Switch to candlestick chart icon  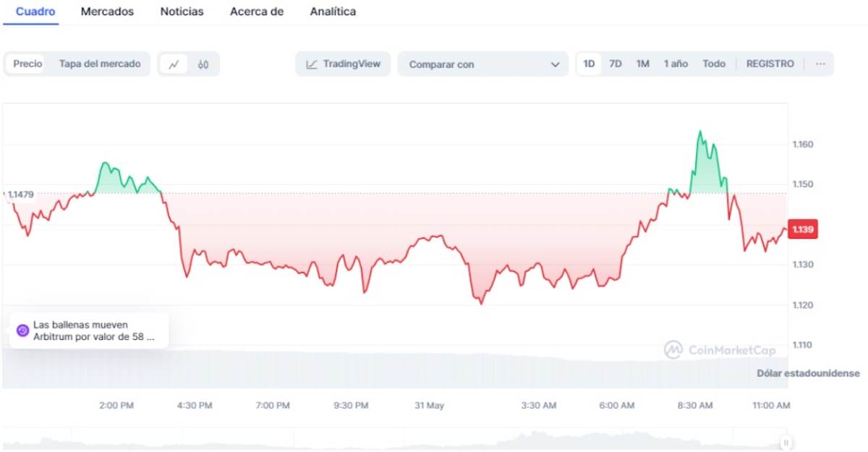click(x=203, y=64)
